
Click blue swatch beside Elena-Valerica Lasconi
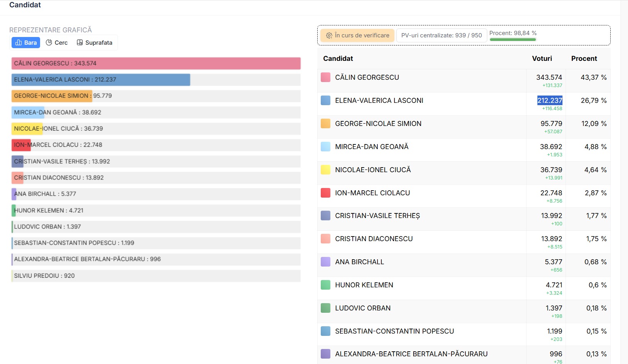point(326,101)
